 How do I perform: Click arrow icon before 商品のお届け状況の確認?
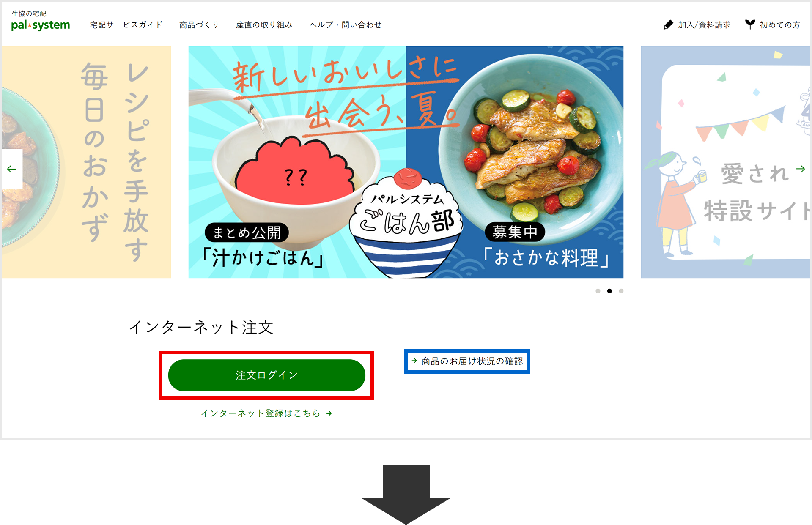(414, 361)
